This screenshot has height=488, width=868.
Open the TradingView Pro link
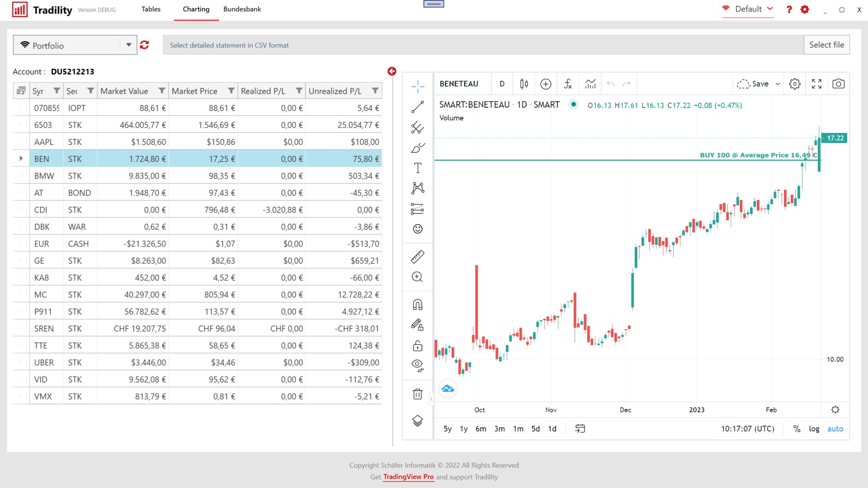coord(408,477)
